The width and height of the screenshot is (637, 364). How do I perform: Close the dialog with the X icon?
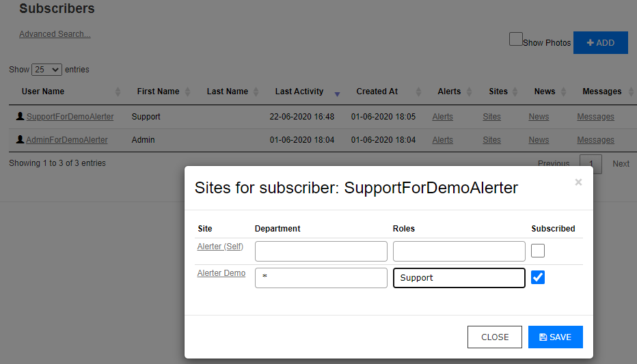point(578,182)
